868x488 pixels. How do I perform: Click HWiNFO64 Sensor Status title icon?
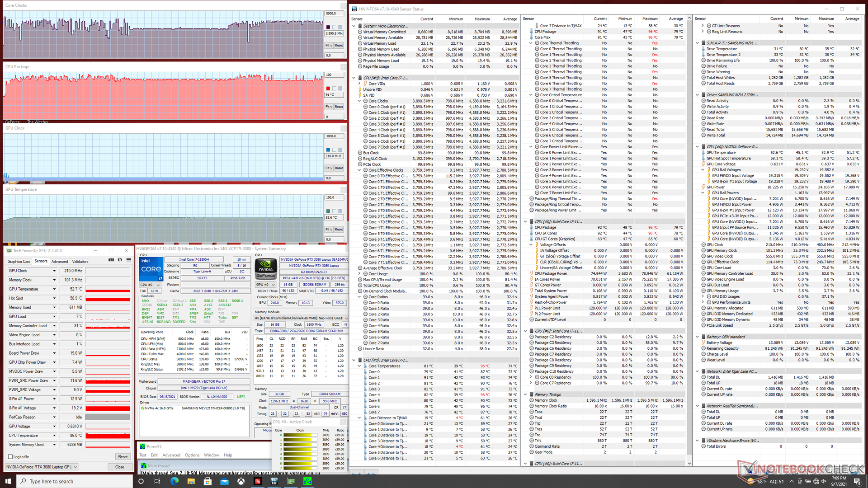pyautogui.click(x=354, y=9)
